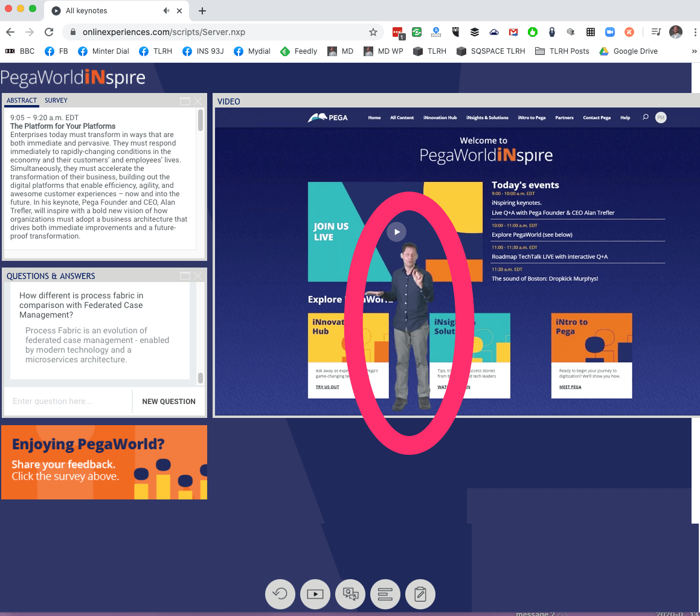The image size is (700, 616).
Task: Open the Enjoying PegaWorld feedback banner
Action: click(104, 462)
